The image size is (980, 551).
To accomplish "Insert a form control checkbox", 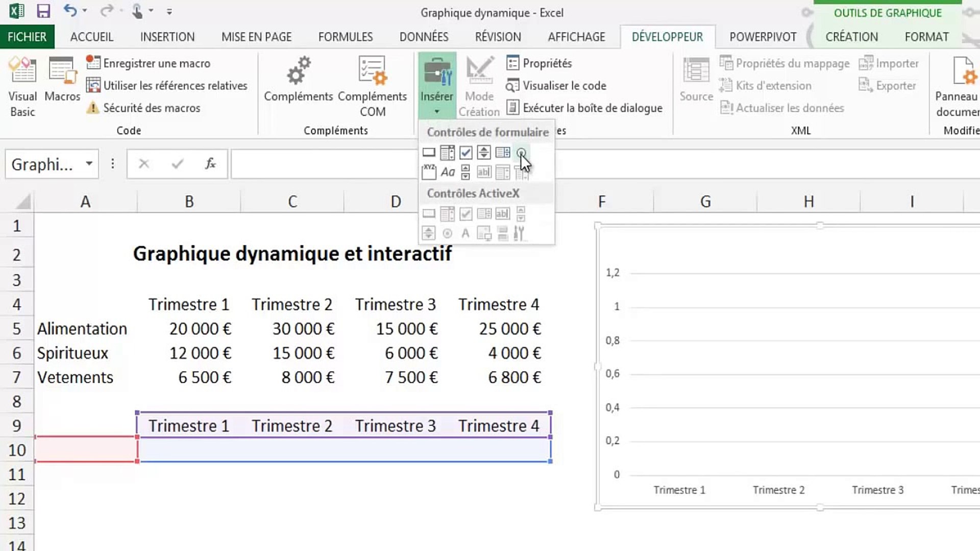I will (x=465, y=153).
